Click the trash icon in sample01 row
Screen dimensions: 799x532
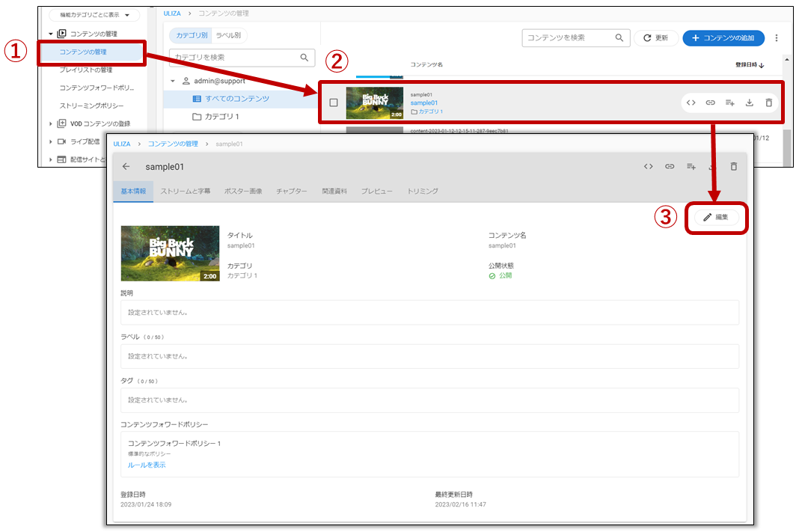(768, 103)
